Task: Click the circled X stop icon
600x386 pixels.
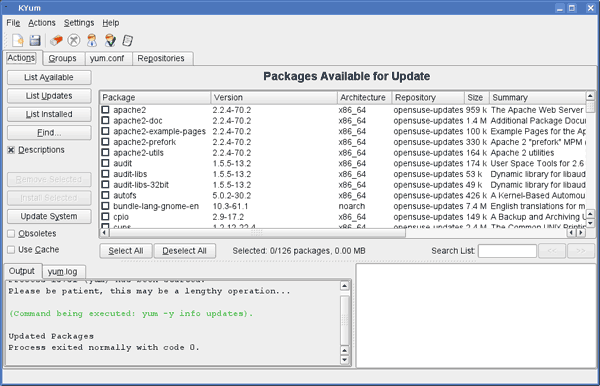Action: point(74,40)
